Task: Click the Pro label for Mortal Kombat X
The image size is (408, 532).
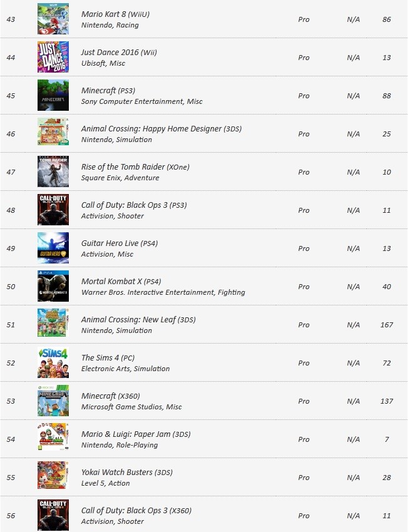Action: [x=304, y=287]
